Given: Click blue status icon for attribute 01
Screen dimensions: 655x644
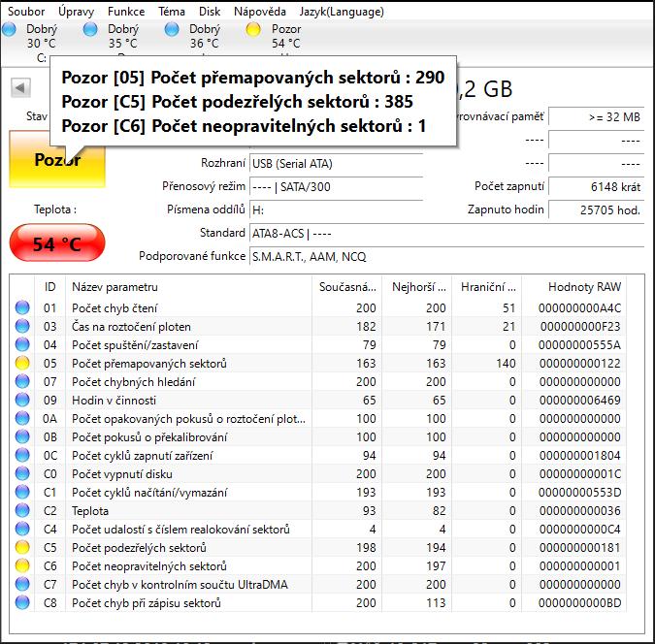Looking at the screenshot, I should 22,308.
